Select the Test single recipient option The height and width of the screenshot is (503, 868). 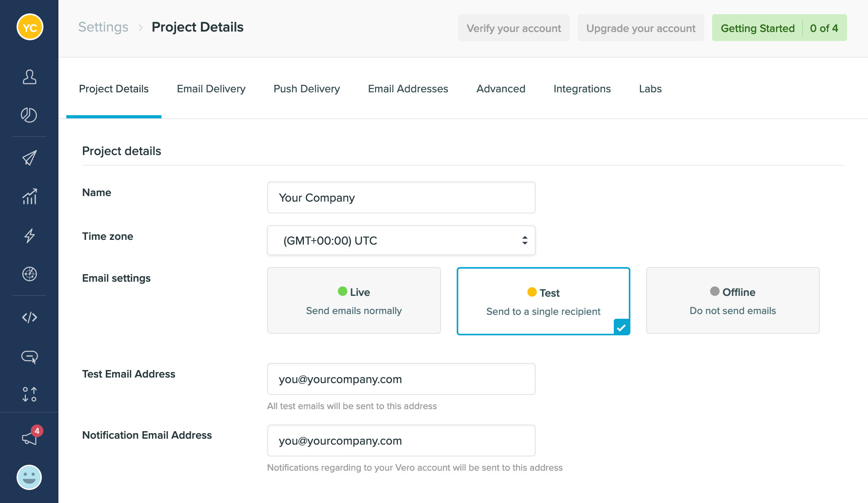(x=543, y=301)
